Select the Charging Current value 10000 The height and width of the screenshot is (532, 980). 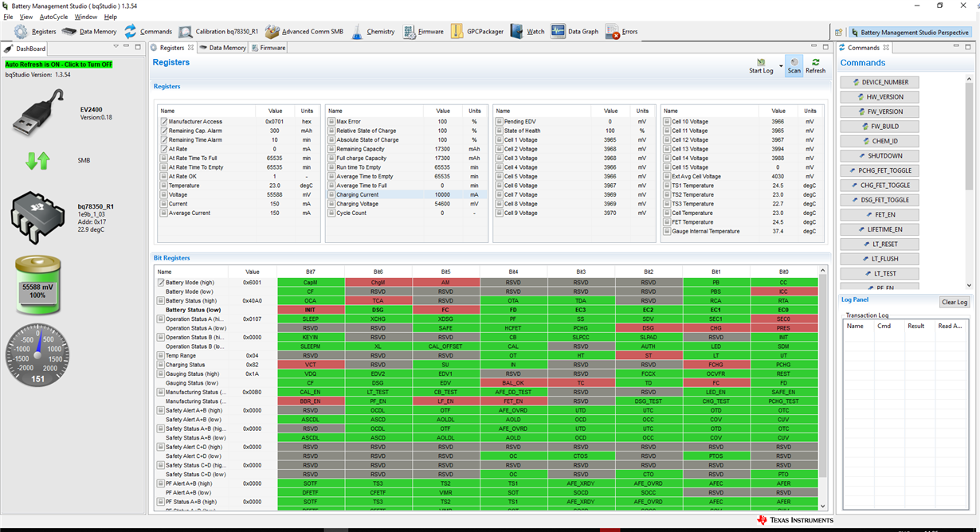point(443,194)
